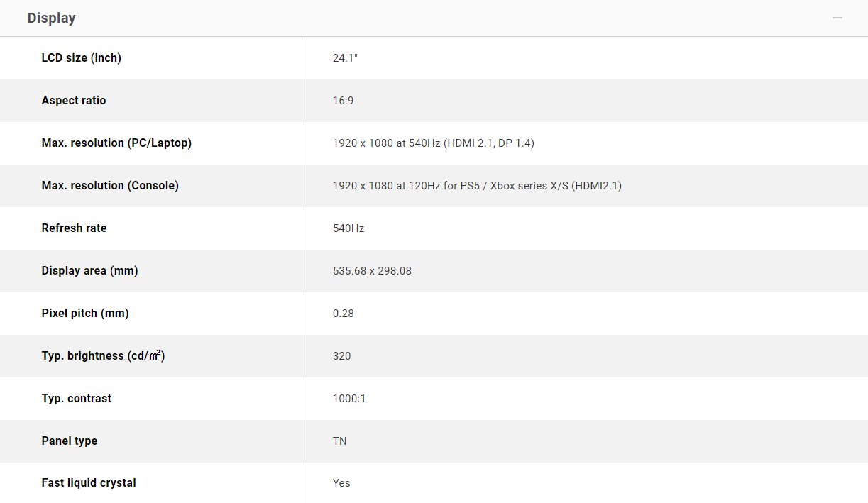Select the LCD size (inch) label
Screen dimensions: 868x503
82,57
